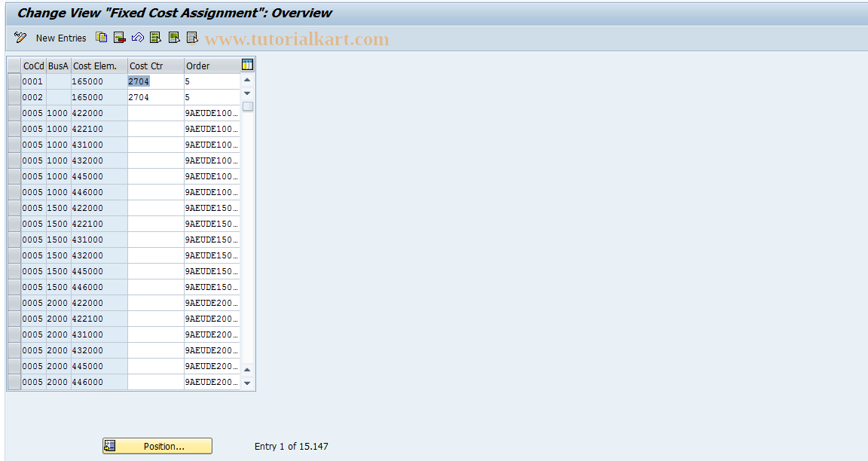Click the Select All toolbar icon
868x461 pixels.
(x=155, y=38)
